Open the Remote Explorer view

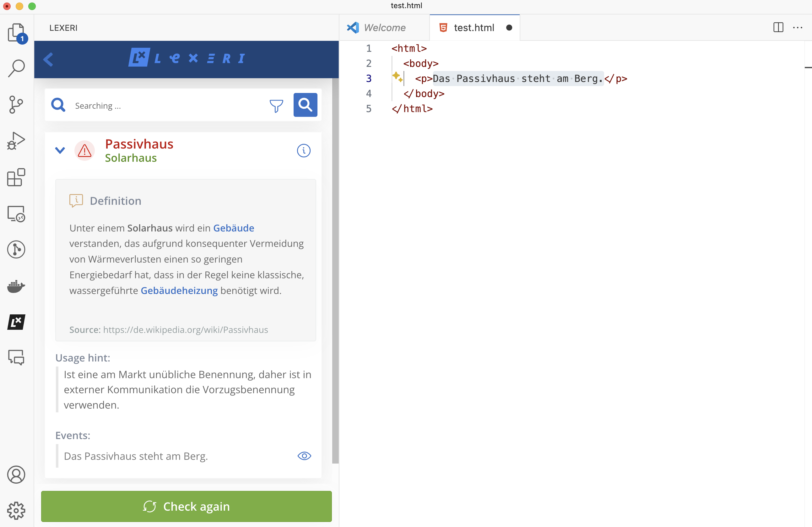pyautogui.click(x=16, y=214)
